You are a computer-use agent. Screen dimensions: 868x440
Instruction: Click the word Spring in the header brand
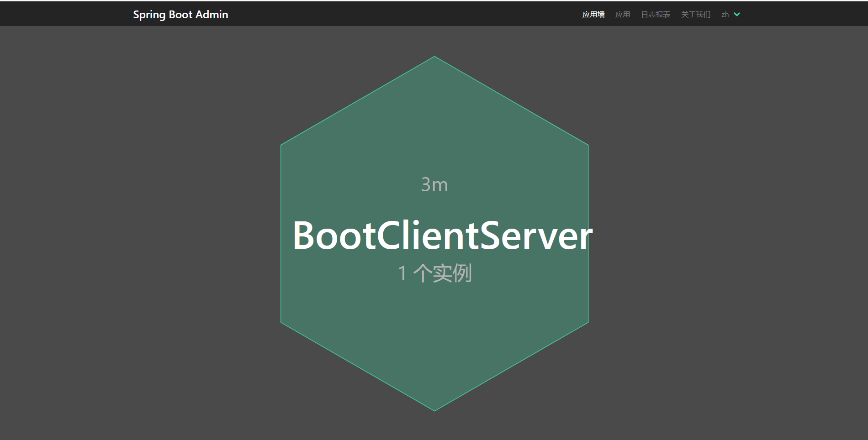[149, 15]
